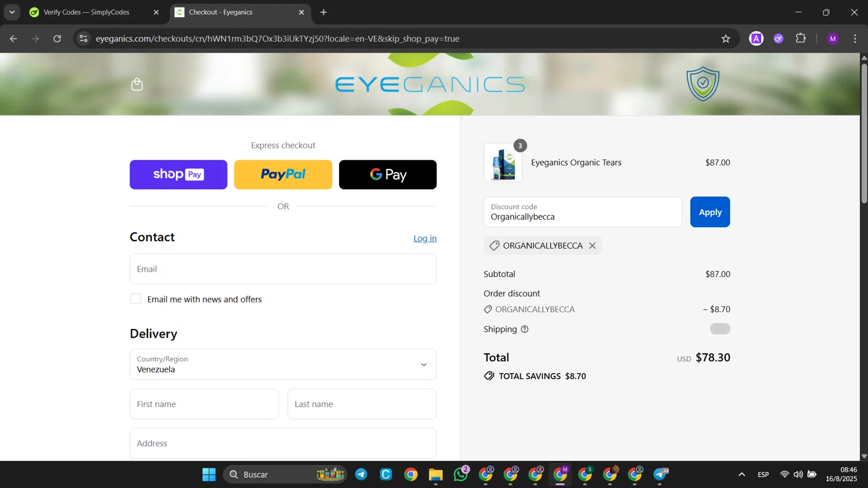Click the Eyeganics logo in header
The width and height of the screenshot is (868, 488).
430,84
